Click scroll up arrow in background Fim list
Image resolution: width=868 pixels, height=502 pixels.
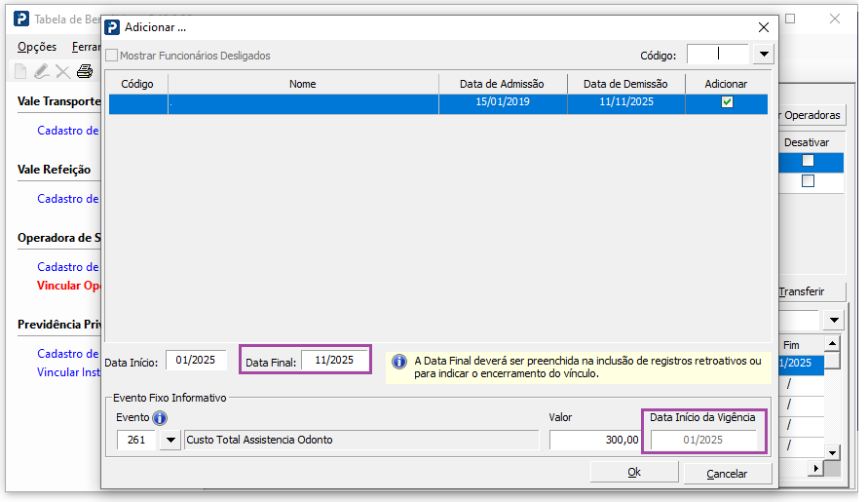point(832,344)
